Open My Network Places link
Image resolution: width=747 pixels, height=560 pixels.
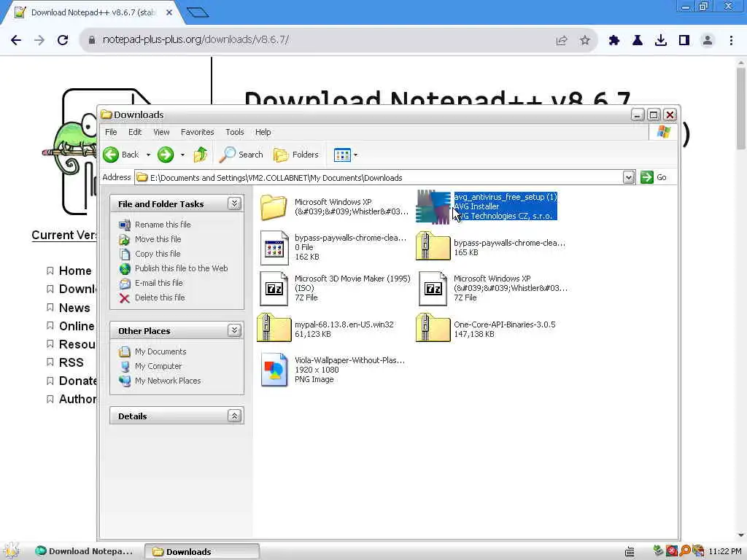pyautogui.click(x=168, y=381)
